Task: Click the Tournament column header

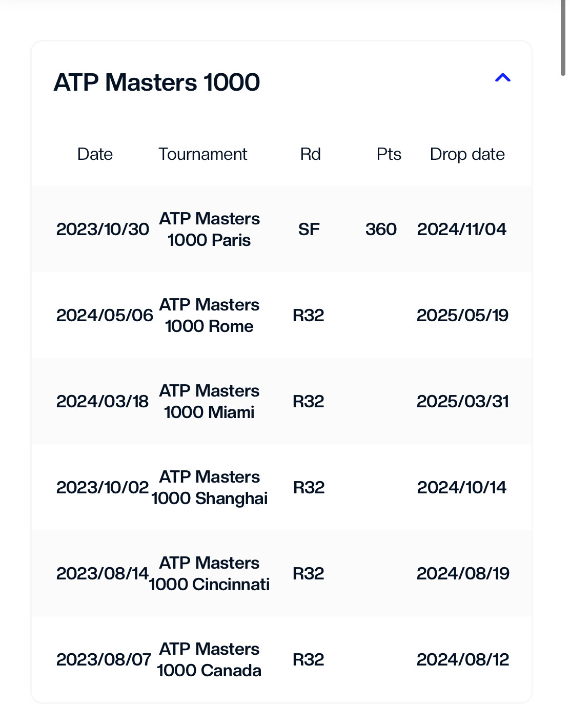Action: click(203, 154)
